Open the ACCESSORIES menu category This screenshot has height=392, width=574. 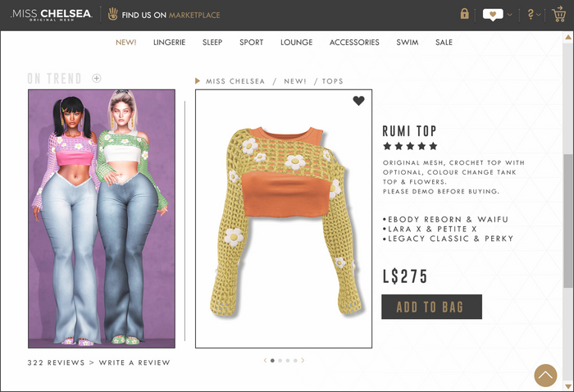click(x=354, y=43)
